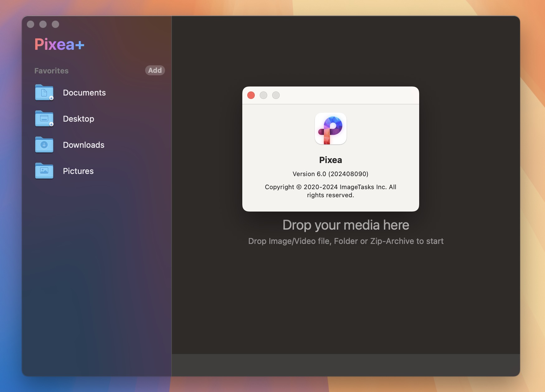Screen dimensions: 545x392
Task: Select the Desktop label in sidebar
Action: (78, 119)
